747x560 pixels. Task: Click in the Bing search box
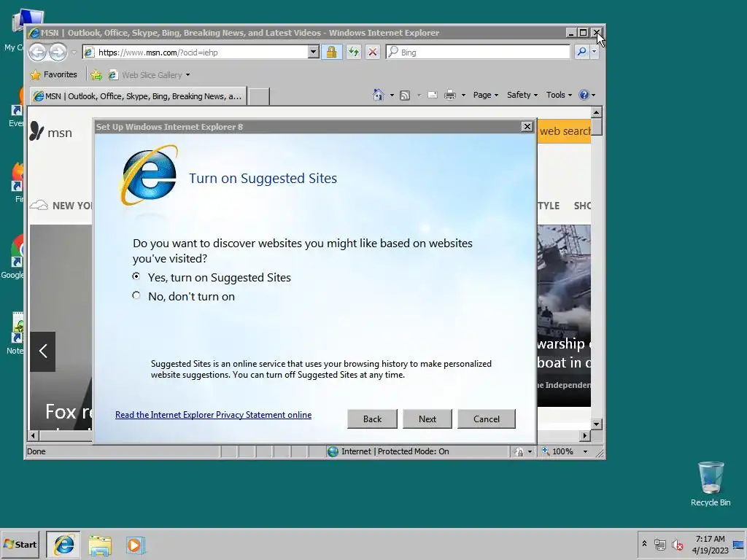pyautogui.click(x=478, y=52)
